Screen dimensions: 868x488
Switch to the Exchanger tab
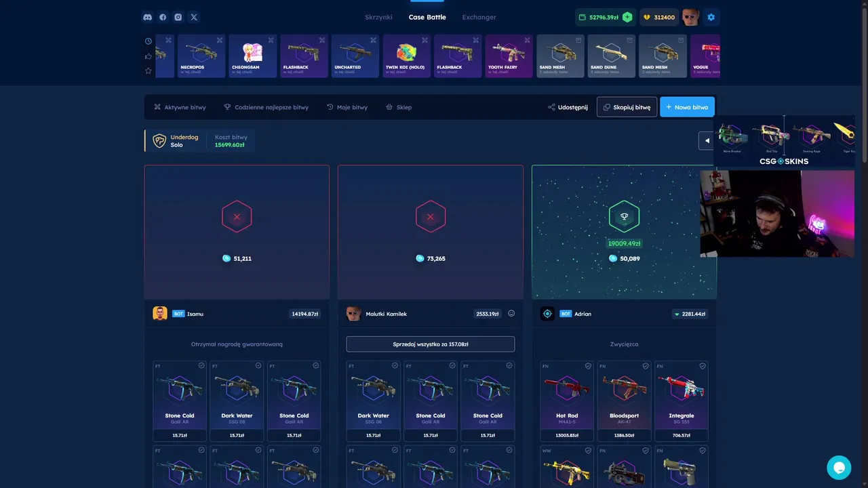point(479,17)
